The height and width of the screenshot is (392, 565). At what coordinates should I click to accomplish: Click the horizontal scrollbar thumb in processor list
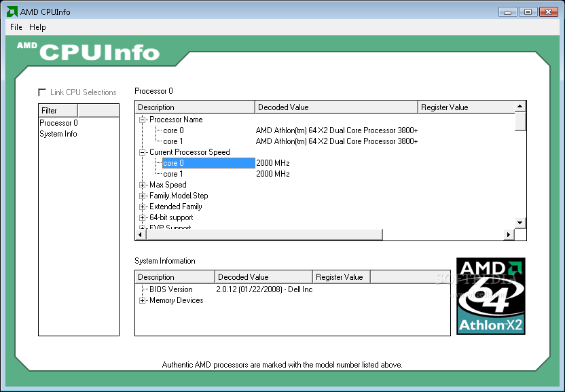pos(264,234)
